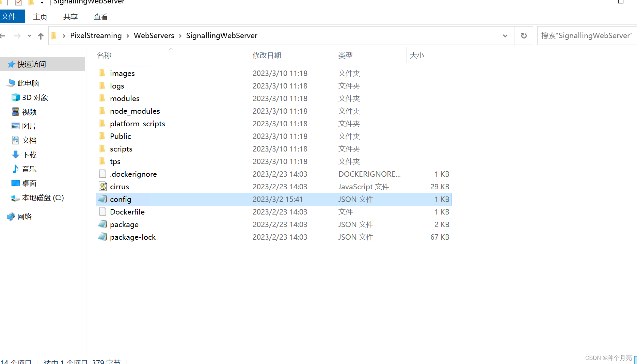Screen dimensions: 637x364
Task: Toggle the properties checkmark in quick access toolbar
Action: [x=18, y=2]
